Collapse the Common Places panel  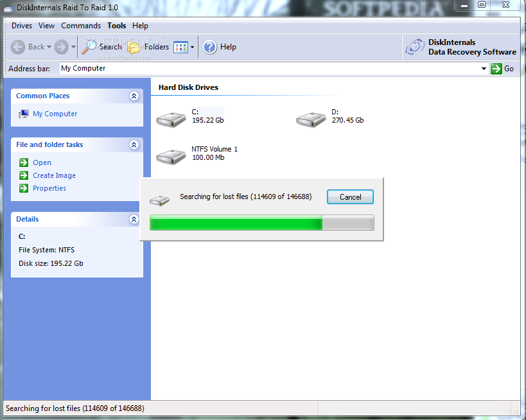coord(134,96)
